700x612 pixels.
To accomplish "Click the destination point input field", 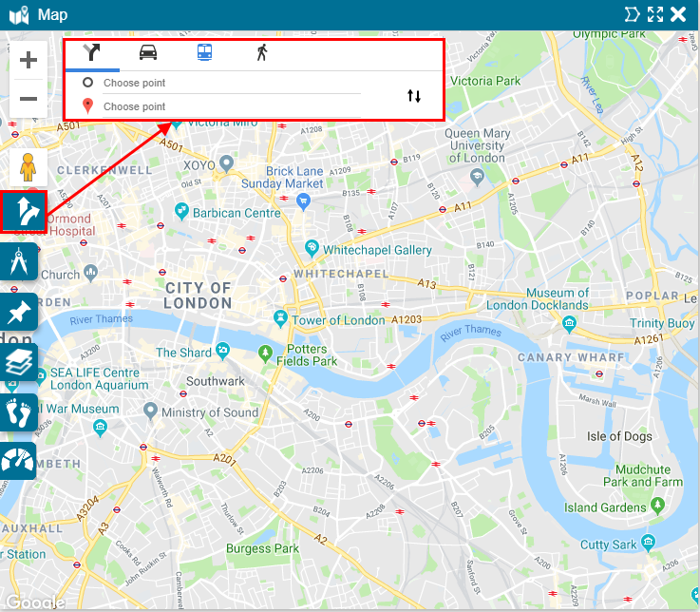I will 232,106.
